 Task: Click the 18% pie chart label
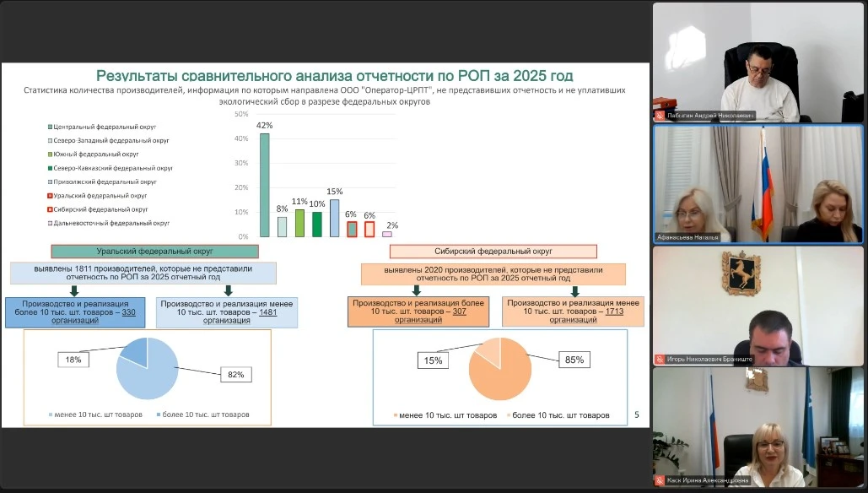(x=73, y=360)
